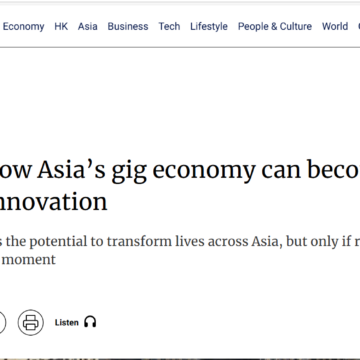This screenshot has width=360, height=360.
Task: Go to the Asia section
Action: (x=88, y=26)
